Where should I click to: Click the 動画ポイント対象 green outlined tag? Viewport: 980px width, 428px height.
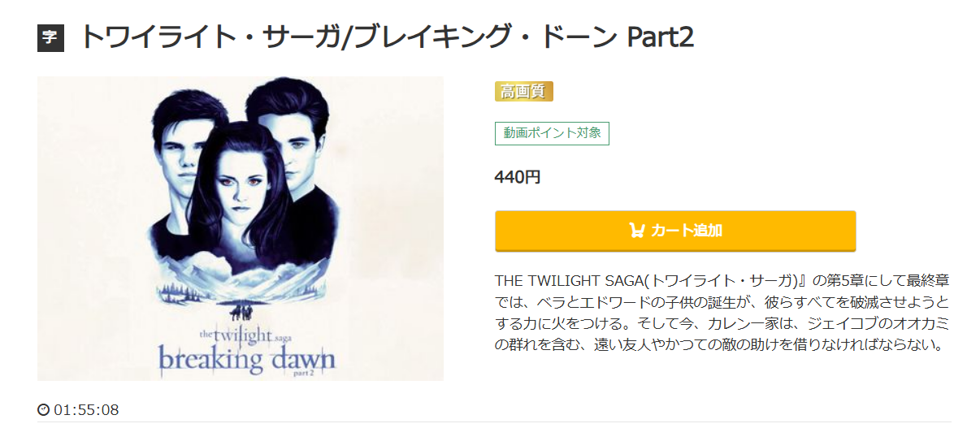552,133
